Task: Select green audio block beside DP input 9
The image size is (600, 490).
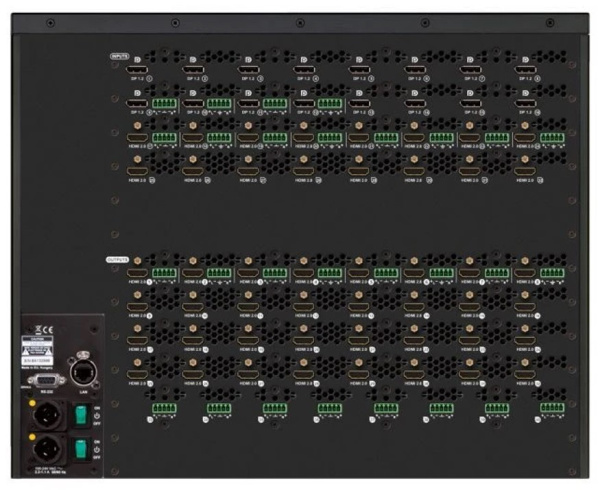Action: 164,104
